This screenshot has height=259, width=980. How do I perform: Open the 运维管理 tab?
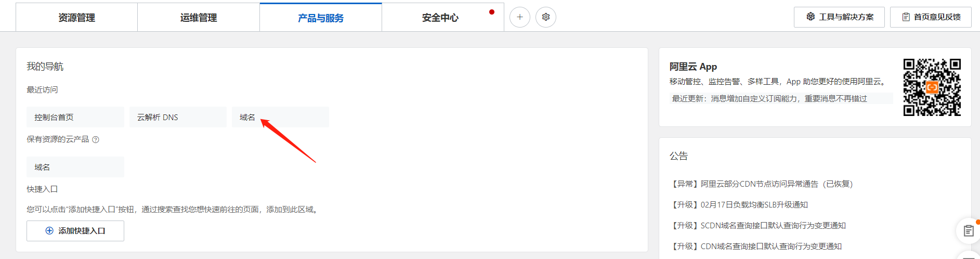click(199, 18)
